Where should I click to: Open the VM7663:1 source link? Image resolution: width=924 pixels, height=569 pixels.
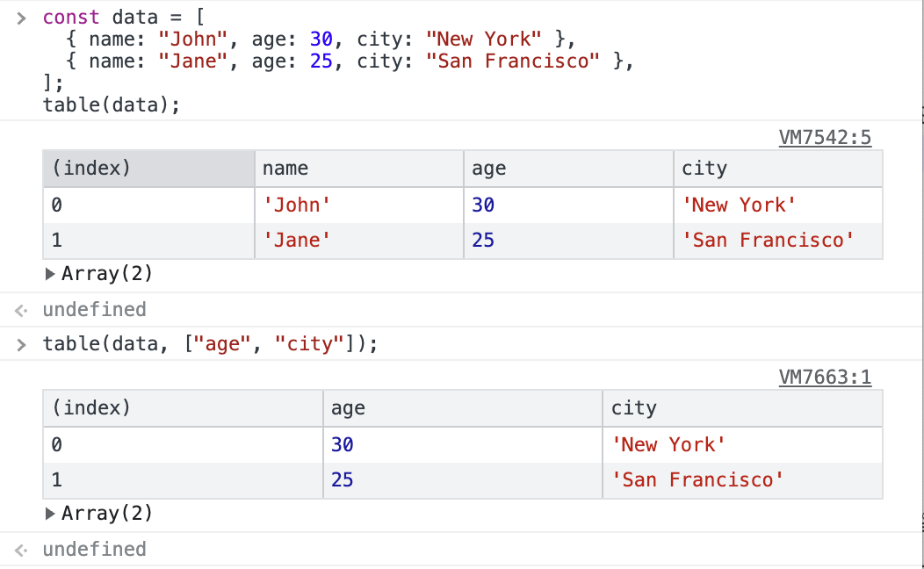(x=825, y=378)
